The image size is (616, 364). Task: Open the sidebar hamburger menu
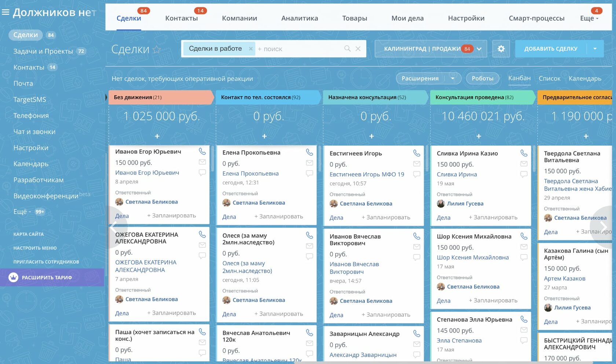[5, 12]
